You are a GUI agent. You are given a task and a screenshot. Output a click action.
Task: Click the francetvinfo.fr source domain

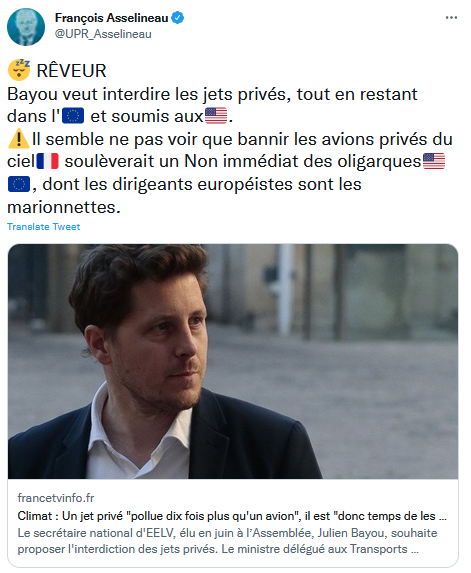56,498
